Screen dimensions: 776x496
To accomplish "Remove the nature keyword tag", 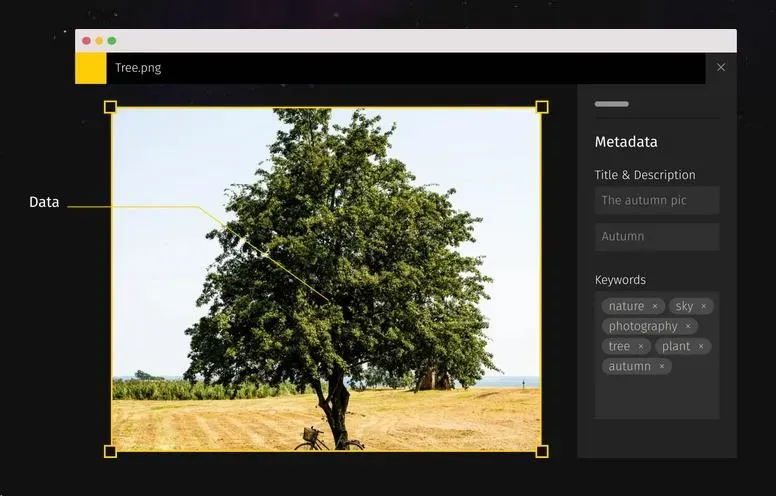I will click(655, 306).
